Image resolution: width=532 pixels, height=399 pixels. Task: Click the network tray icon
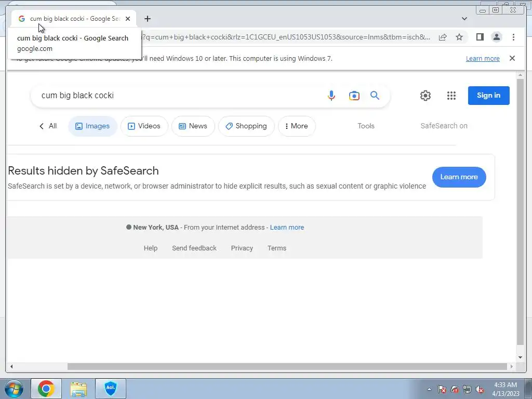(467, 389)
